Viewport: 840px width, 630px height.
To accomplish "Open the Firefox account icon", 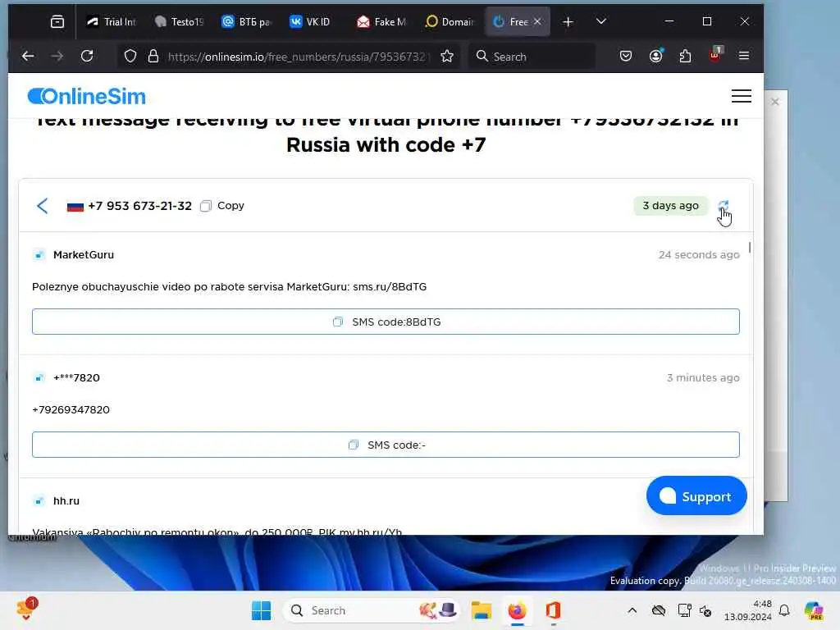I will [x=655, y=57].
